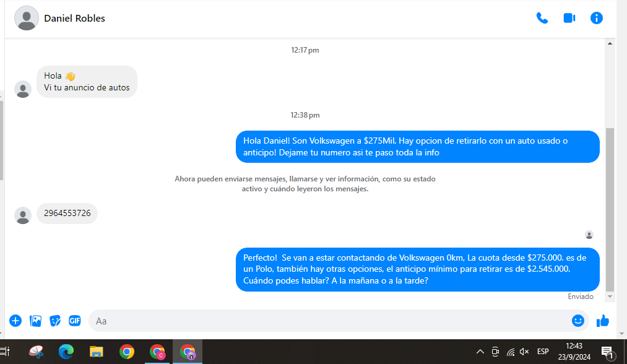The image size is (627, 364).
Task: Open Daniel Robles profile picture in header
Action: (27, 18)
